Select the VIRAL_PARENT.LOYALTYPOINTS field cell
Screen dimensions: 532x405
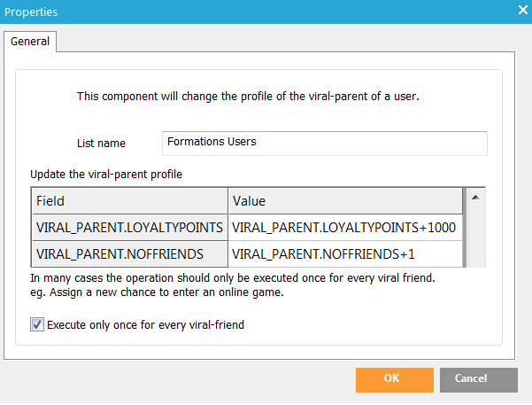pos(129,228)
